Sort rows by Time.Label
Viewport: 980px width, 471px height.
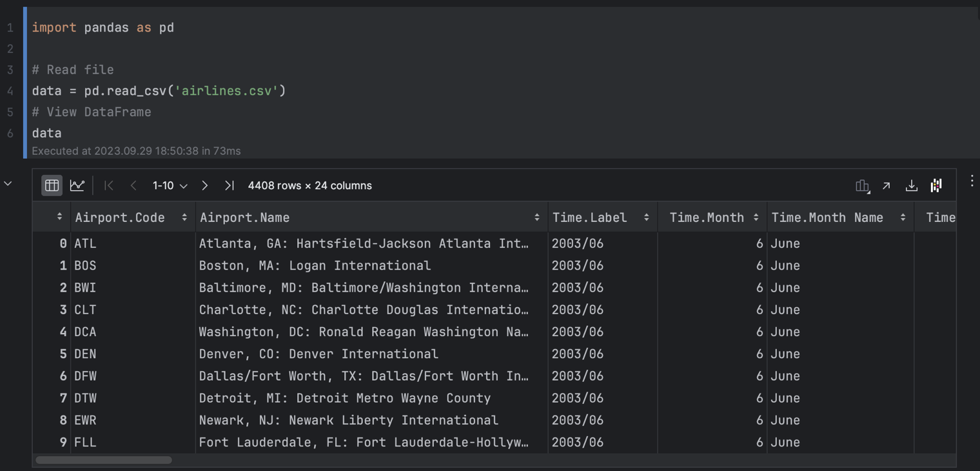[646, 217]
